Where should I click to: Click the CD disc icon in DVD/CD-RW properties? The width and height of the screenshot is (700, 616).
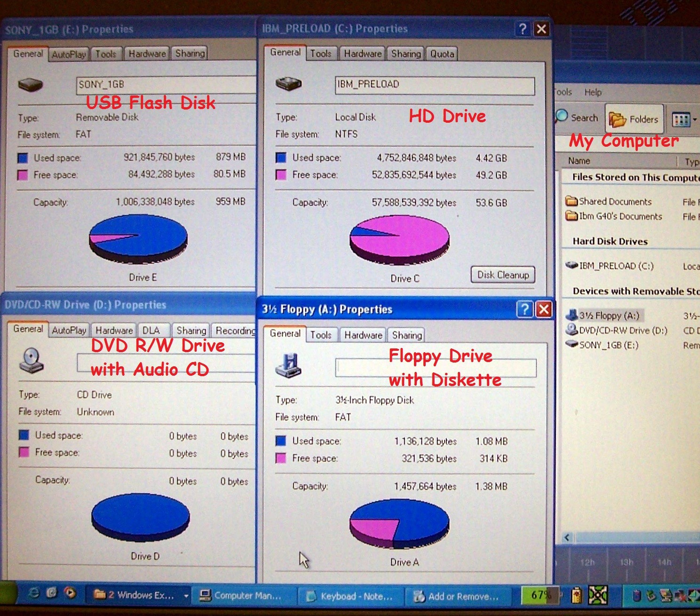(32, 361)
